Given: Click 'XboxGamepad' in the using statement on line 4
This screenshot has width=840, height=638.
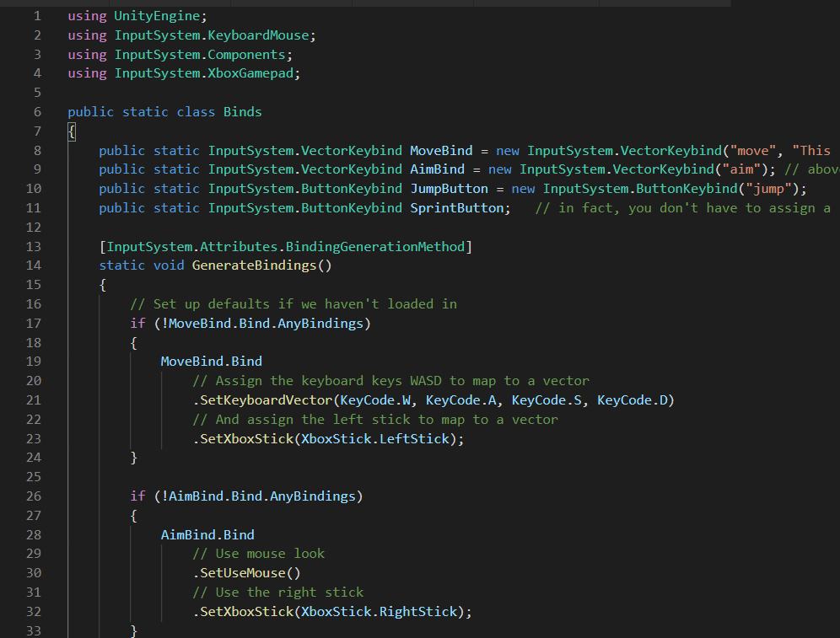Looking at the screenshot, I should tap(250, 73).
